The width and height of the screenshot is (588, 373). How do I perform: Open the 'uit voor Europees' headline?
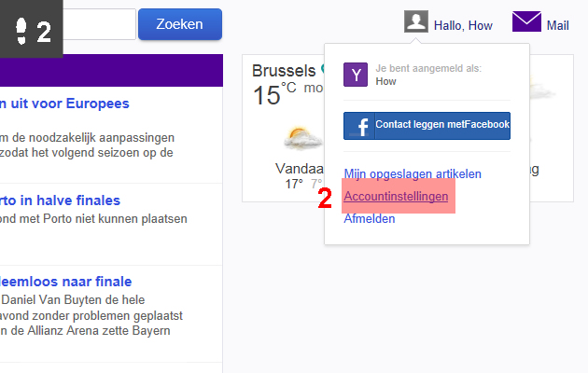(x=64, y=104)
